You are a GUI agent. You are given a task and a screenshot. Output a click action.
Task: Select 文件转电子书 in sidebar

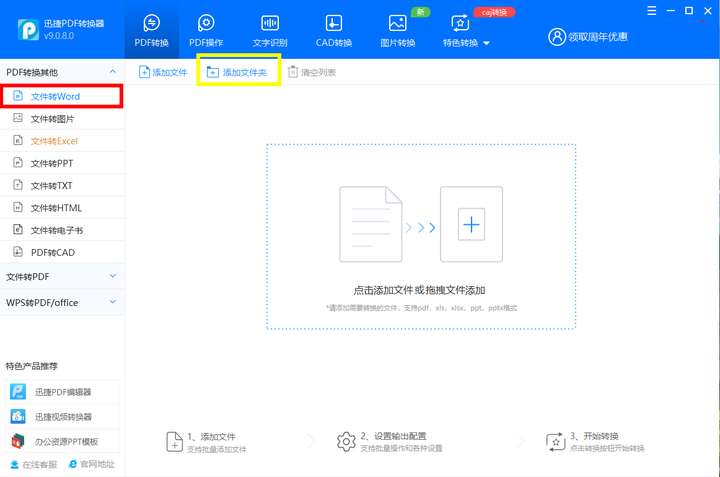coord(62,230)
